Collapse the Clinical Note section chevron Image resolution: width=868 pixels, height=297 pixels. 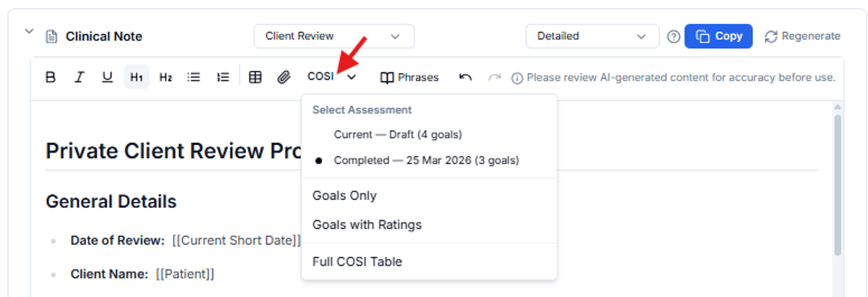point(29,31)
